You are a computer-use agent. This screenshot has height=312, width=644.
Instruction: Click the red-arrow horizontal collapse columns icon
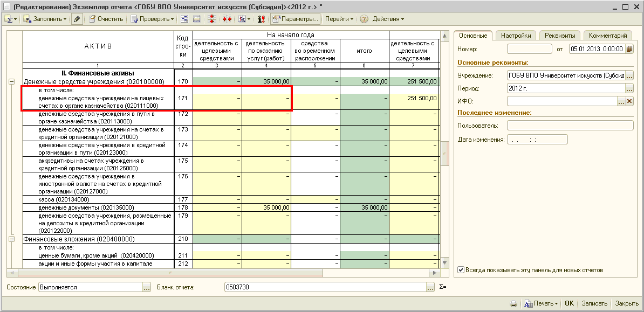(227, 19)
